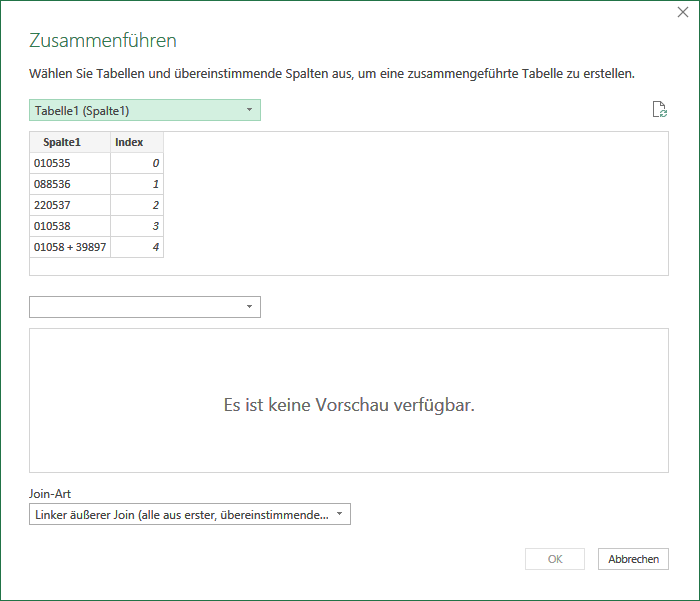The image size is (700, 601).
Task: Click Index cell with value 3
Action: click(x=137, y=226)
